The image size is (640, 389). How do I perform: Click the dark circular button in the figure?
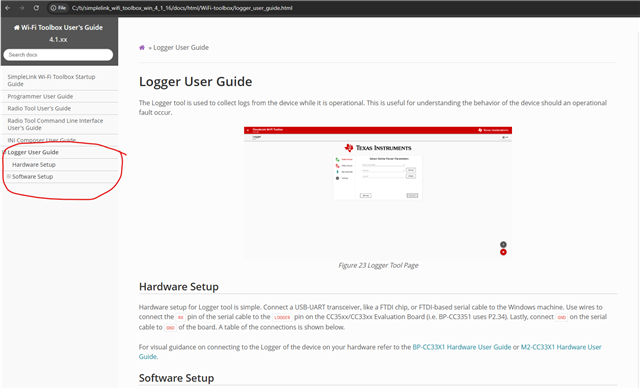[503, 245]
